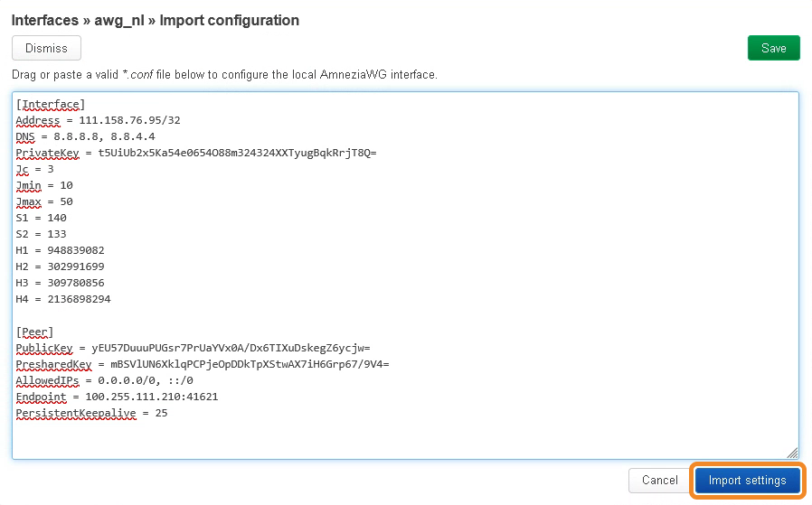Image resolution: width=812 pixels, height=505 pixels.
Task: Click the Jmax = 50 line
Action: click(x=44, y=201)
